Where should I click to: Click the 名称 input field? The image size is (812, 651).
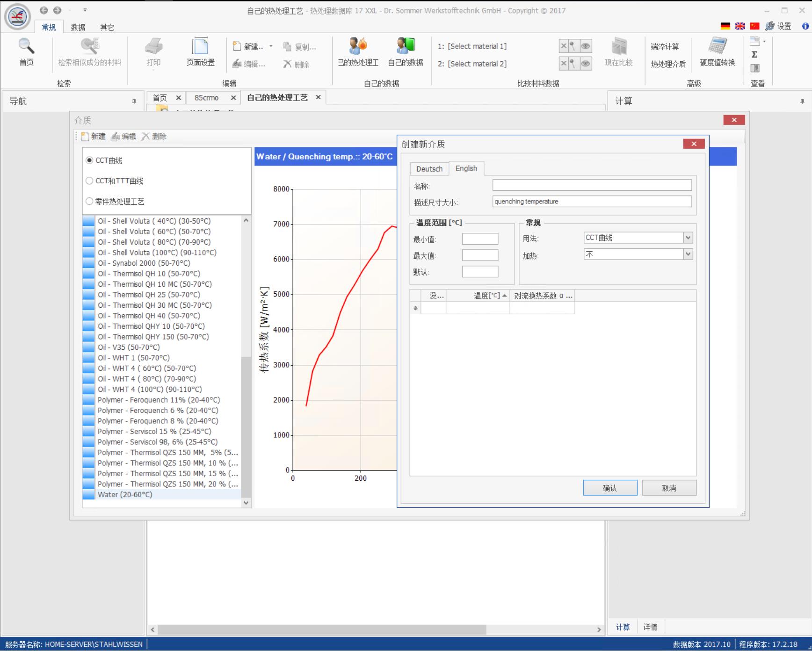click(x=592, y=185)
